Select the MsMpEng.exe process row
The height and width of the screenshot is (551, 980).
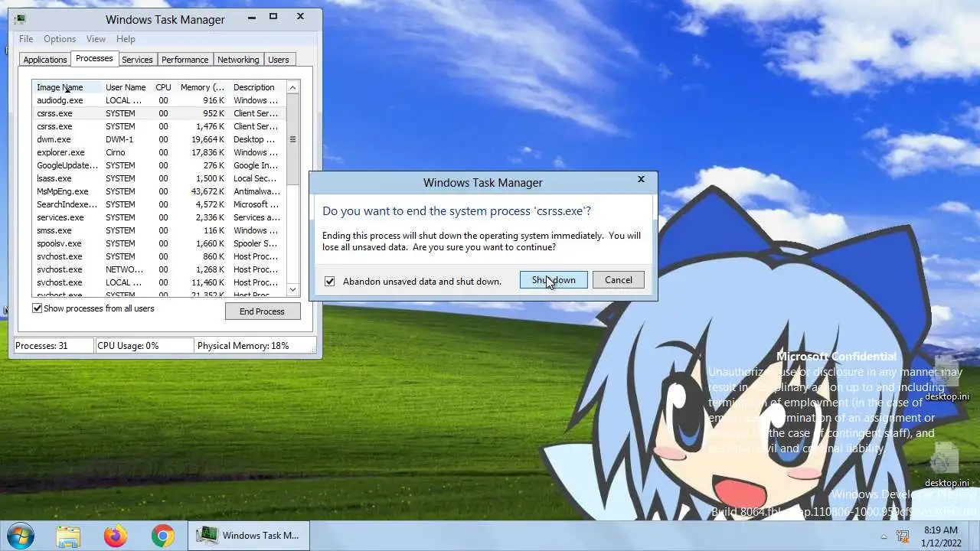(x=158, y=191)
